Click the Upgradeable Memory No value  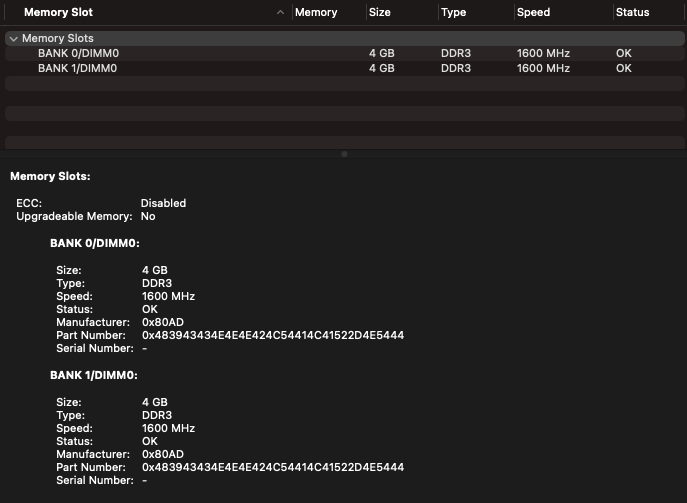pos(148,216)
